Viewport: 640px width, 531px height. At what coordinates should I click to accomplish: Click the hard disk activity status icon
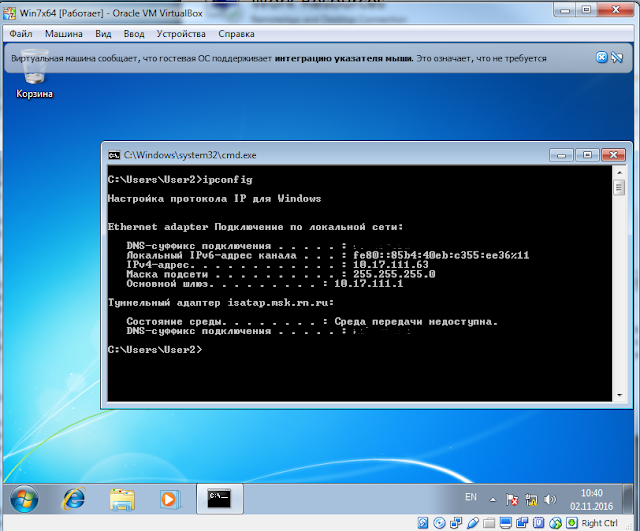pyautogui.click(x=423, y=523)
